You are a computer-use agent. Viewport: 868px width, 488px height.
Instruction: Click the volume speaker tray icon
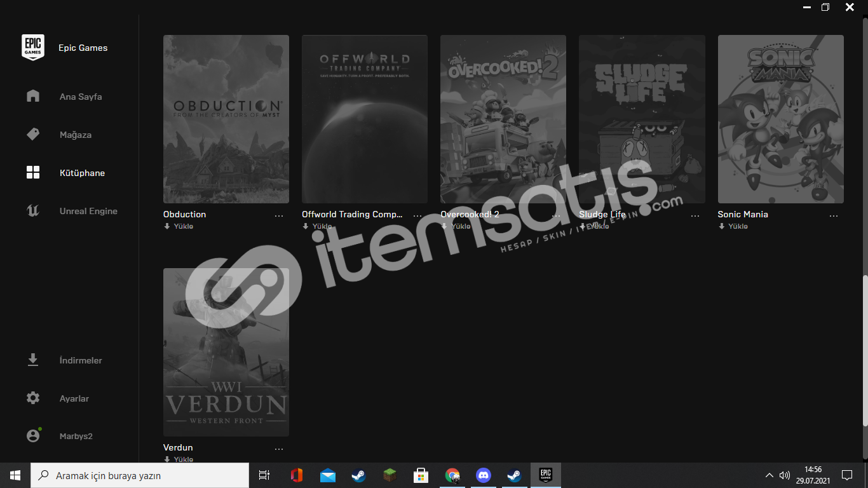785,475
